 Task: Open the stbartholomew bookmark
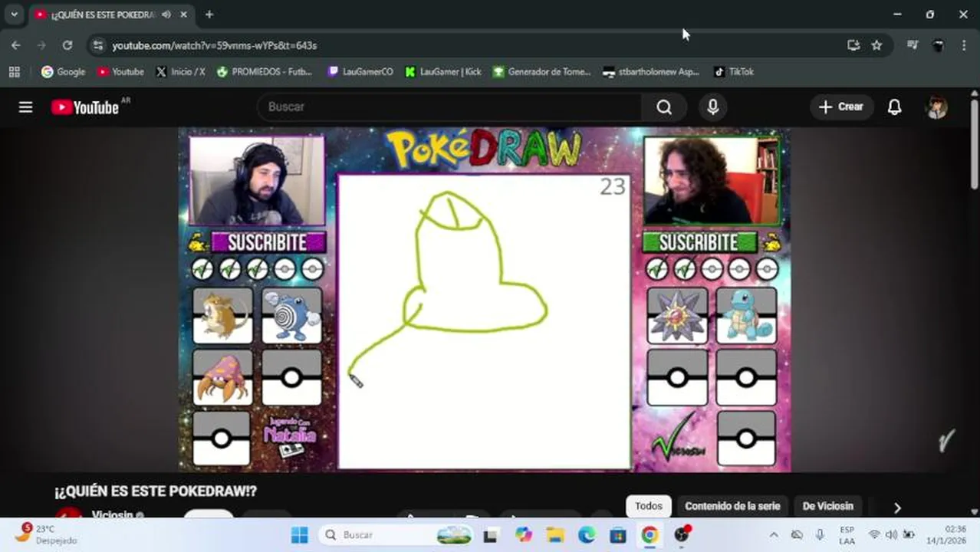[651, 72]
